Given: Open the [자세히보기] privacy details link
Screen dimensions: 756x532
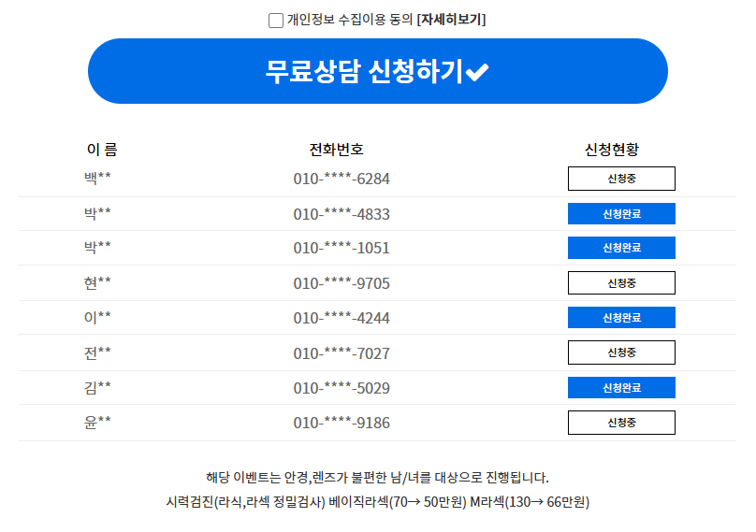Looking at the screenshot, I should coord(452,20).
